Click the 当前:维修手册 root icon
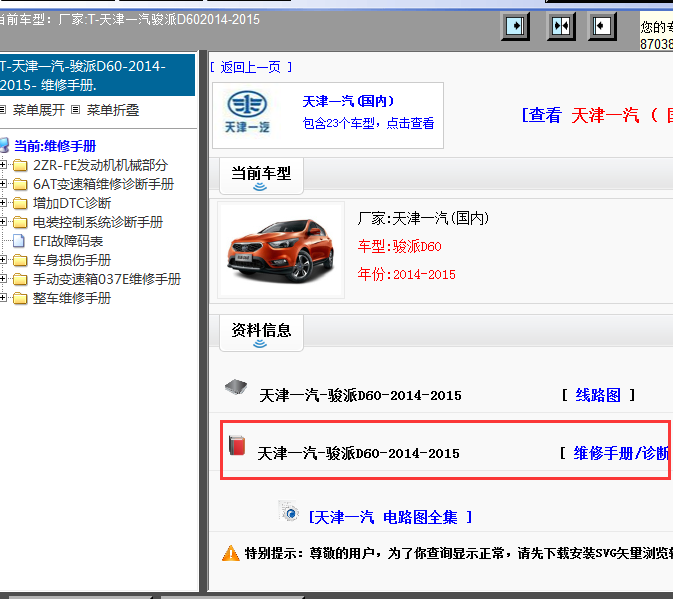This screenshot has width=673, height=599. click(x=4, y=145)
